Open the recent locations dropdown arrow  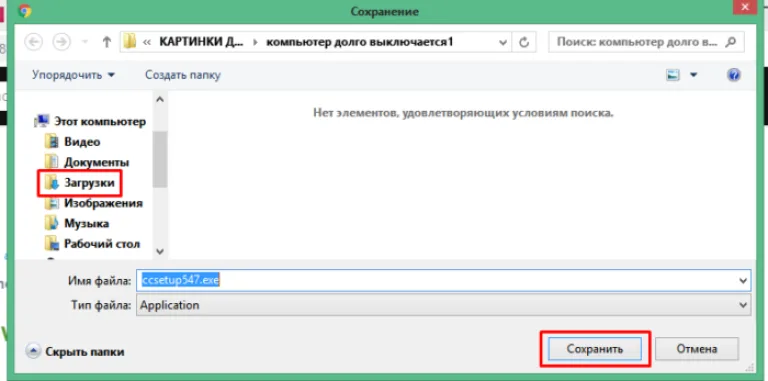85,42
